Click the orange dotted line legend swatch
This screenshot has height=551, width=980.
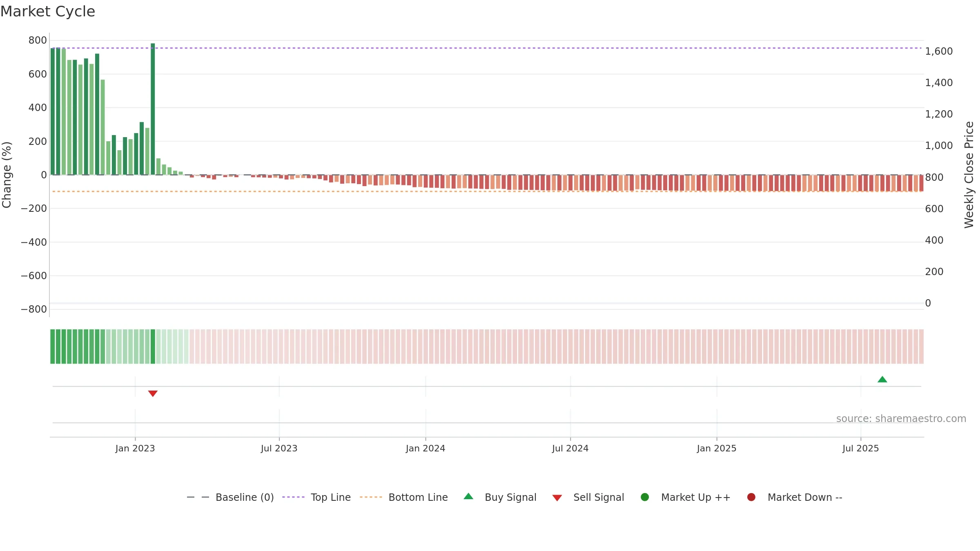pyautogui.click(x=371, y=497)
